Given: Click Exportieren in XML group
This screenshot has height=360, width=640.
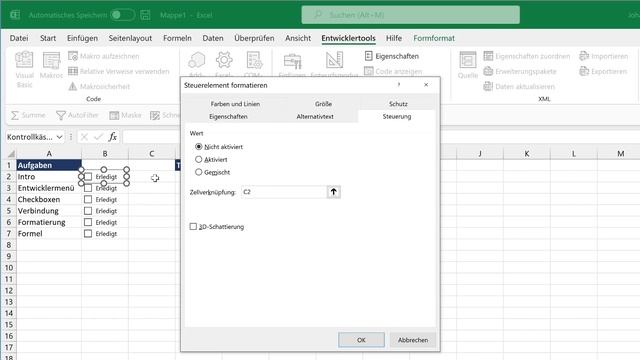Looking at the screenshot, I should (603, 71).
